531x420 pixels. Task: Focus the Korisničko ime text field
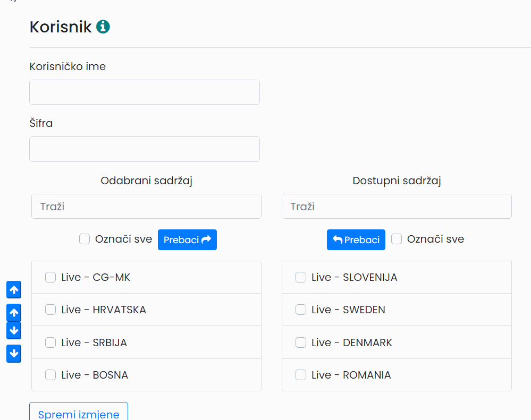145,92
